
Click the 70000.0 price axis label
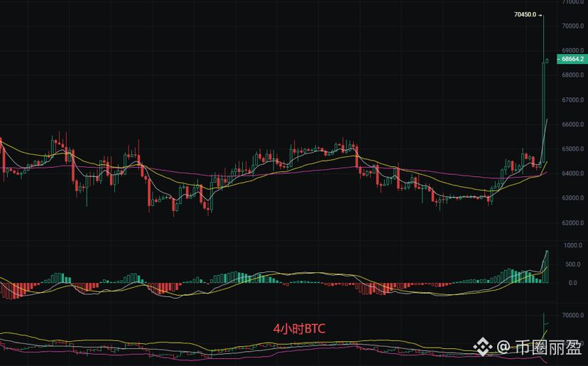coord(572,26)
